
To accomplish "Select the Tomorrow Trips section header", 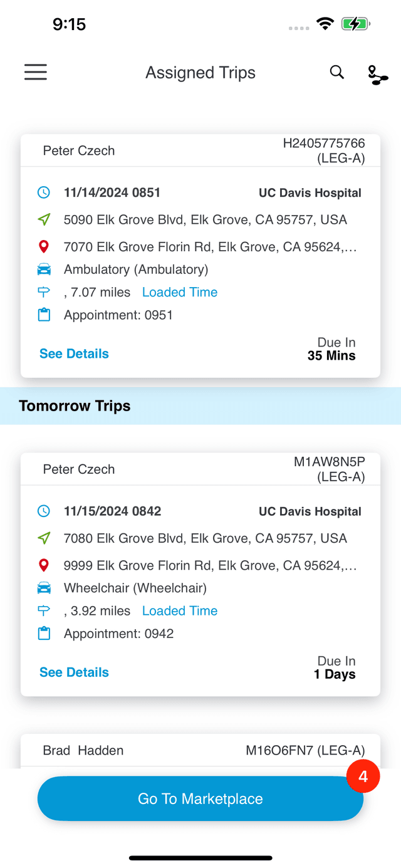I will (x=75, y=405).
